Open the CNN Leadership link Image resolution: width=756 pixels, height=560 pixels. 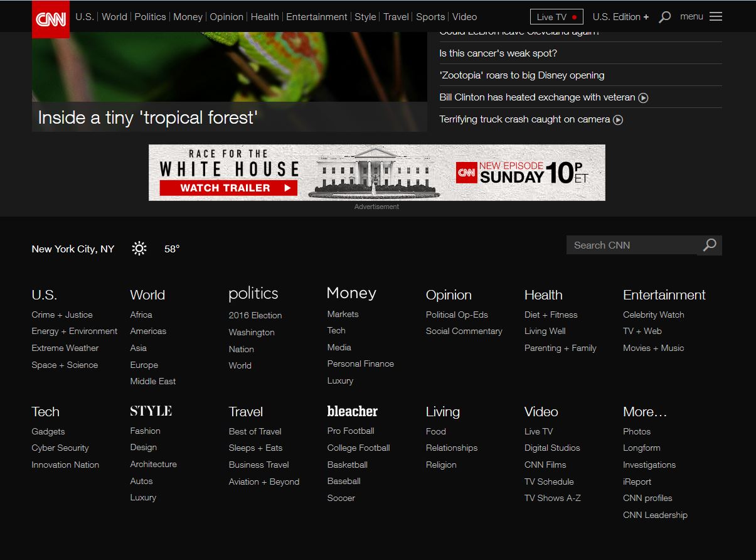coord(656,515)
